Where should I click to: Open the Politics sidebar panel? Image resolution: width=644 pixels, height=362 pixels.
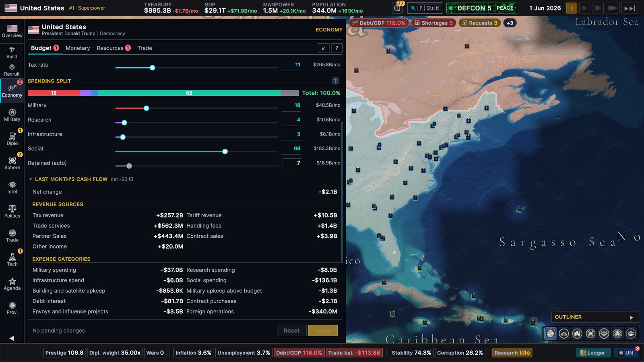pyautogui.click(x=12, y=212)
